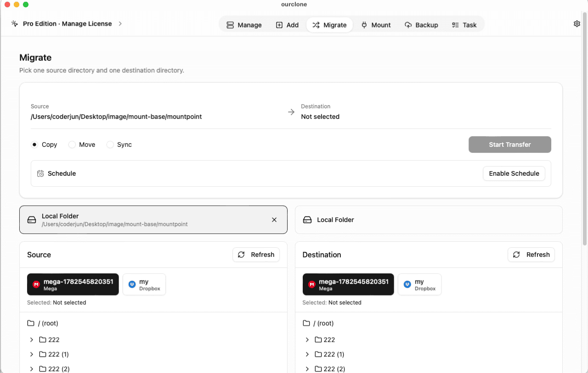
Task: Click the Add tab's plus icon
Action: [x=279, y=25]
